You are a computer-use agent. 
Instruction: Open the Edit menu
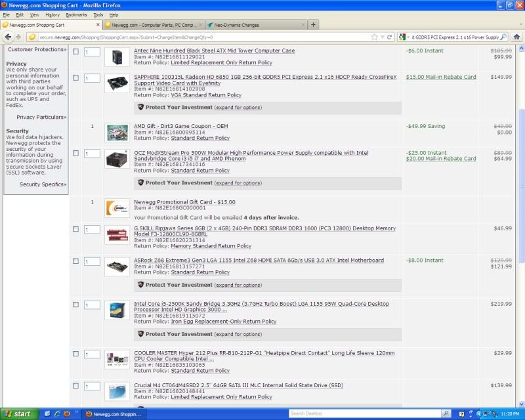click(20, 15)
